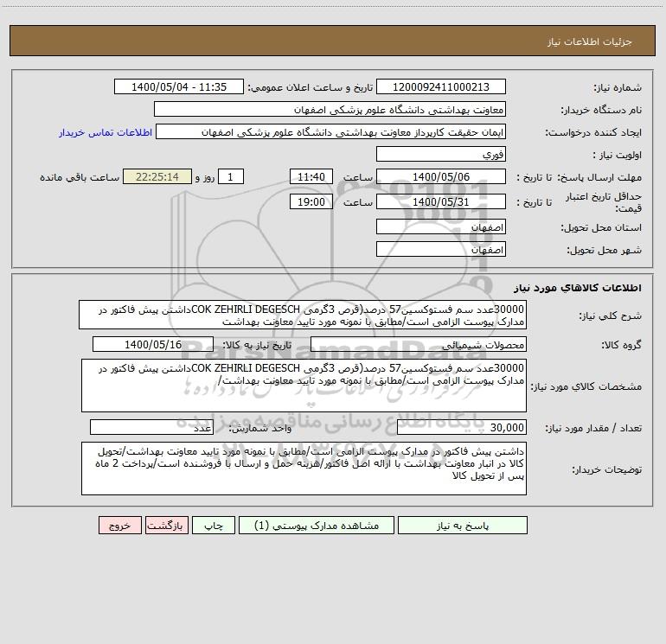
Task: Click the response deadline date 1400/05/06
Action: tap(441, 176)
